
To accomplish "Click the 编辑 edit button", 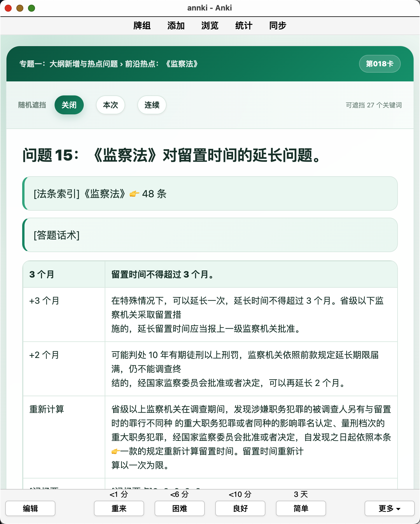I will coord(30,508).
